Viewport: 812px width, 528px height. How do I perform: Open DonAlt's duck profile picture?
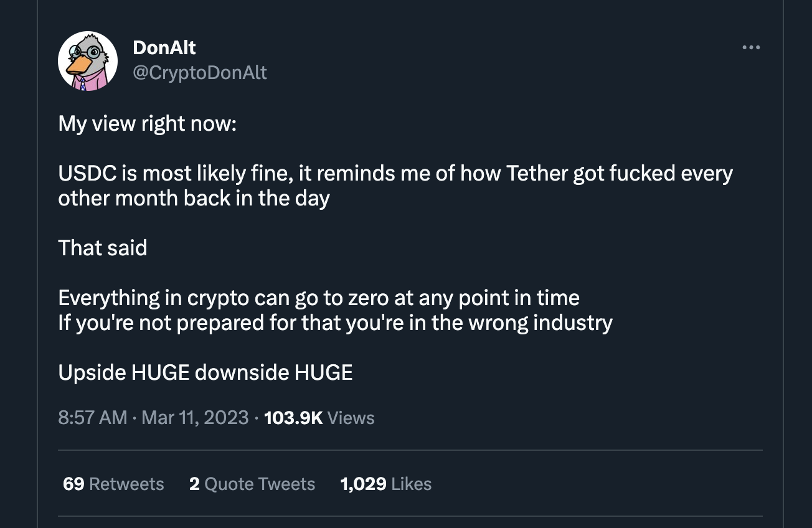coord(88,61)
